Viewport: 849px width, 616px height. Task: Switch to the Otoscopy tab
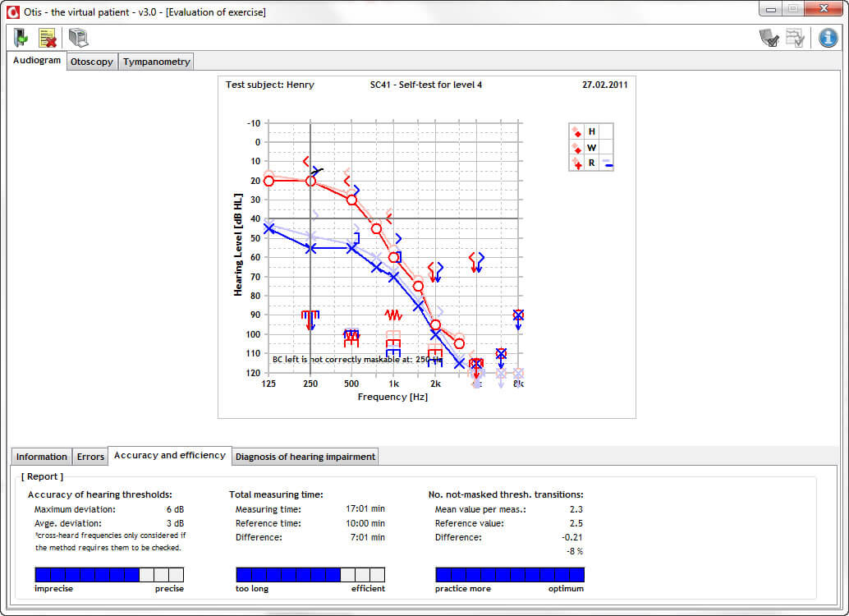tap(92, 62)
